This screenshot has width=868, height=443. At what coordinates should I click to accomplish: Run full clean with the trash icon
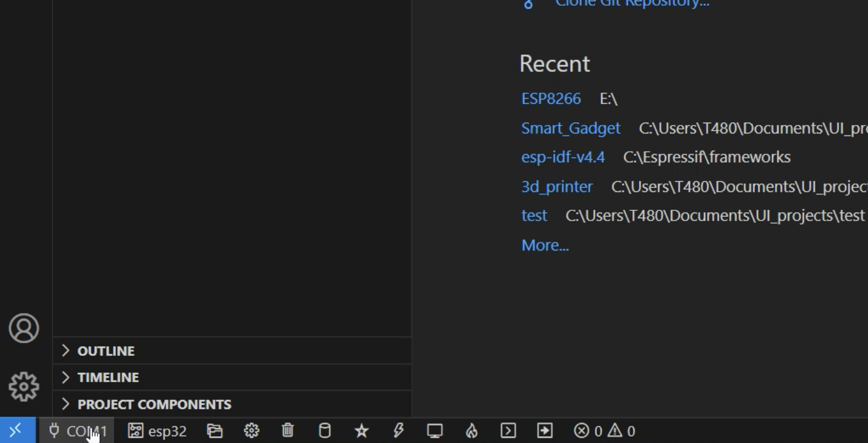[x=287, y=431]
